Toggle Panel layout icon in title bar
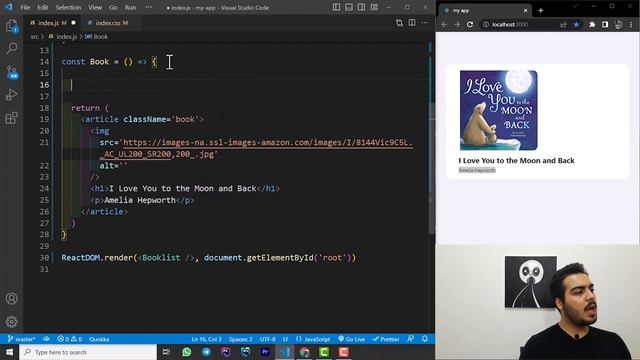The width and height of the screenshot is (640, 360). [349, 7]
